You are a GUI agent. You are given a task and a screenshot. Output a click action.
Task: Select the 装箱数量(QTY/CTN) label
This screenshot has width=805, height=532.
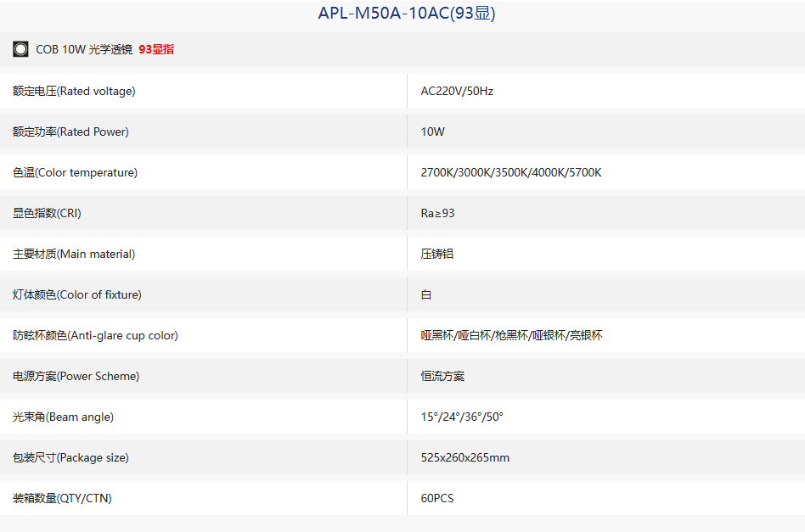tap(62, 498)
